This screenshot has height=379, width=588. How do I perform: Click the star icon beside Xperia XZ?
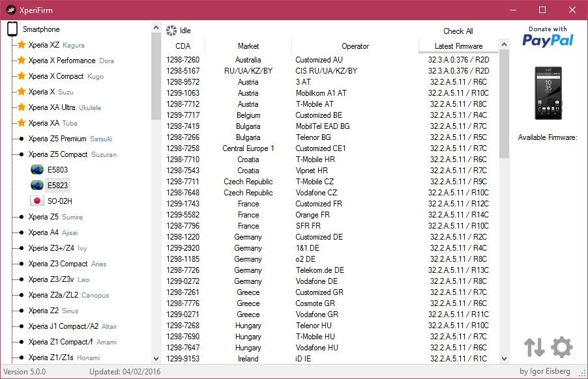point(22,45)
